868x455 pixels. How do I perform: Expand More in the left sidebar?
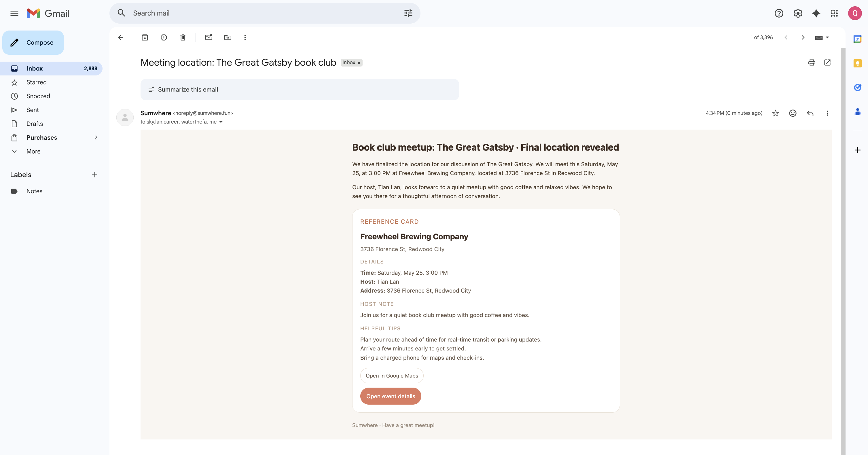(x=33, y=151)
